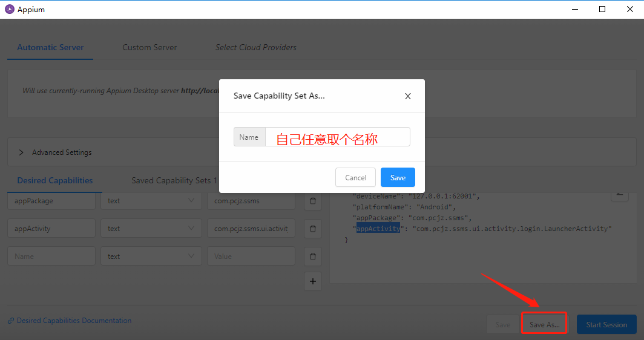Edit the com.pcjz.ssms value field
644x340 pixels.
pyautogui.click(x=251, y=201)
